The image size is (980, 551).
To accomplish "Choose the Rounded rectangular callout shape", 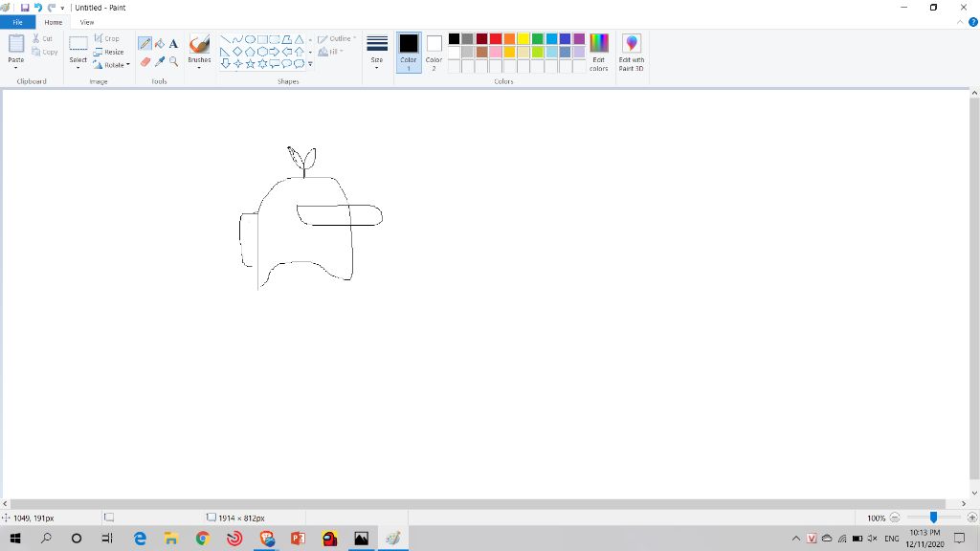I will coord(275,63).
